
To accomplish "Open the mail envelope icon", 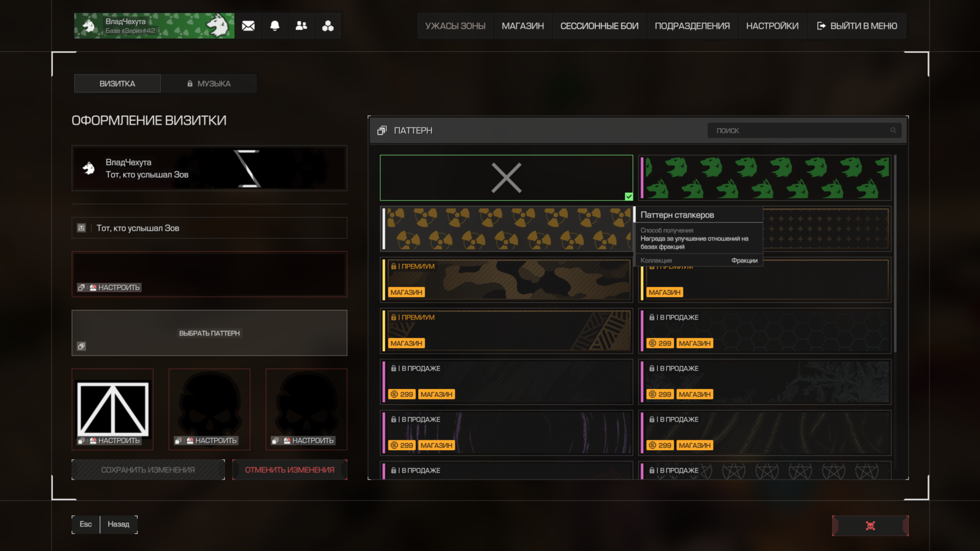I will tap(248, 26).
